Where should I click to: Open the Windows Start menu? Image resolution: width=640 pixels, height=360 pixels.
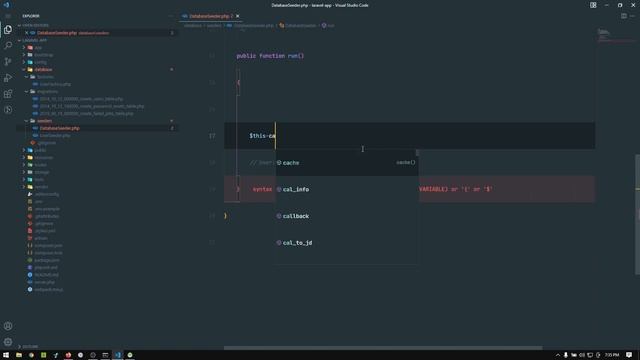6,355
